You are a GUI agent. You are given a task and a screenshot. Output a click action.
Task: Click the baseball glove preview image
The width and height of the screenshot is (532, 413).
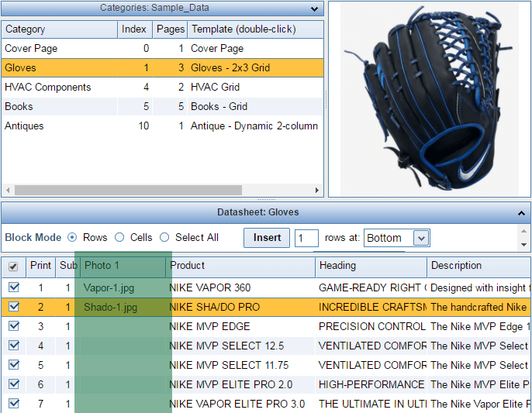click(x=430, y=98)
